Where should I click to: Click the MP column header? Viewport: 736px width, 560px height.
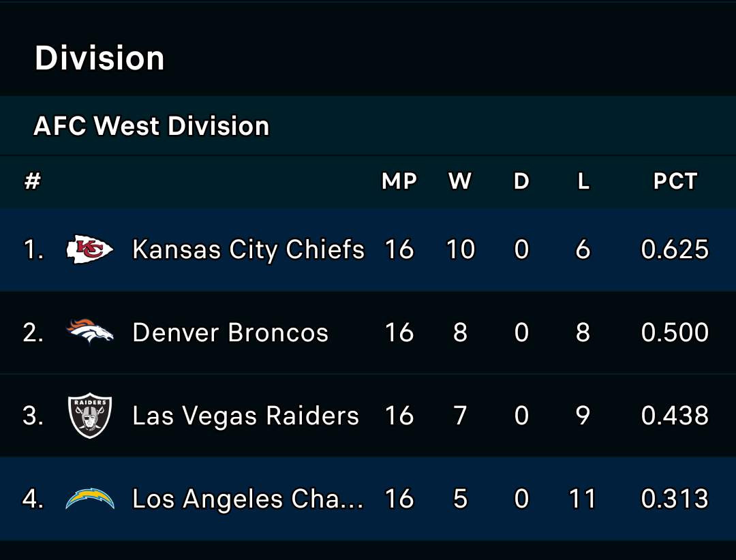click(399, 181)
